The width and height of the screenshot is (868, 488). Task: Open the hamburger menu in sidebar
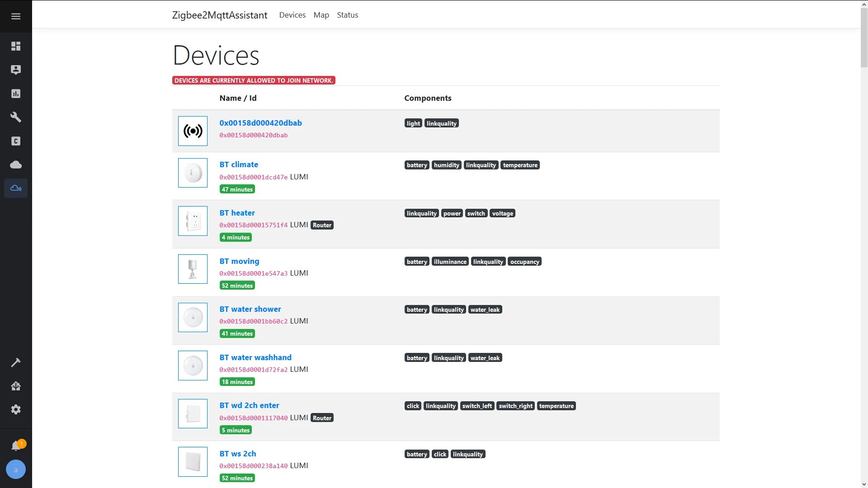click(x=16, y=16)
